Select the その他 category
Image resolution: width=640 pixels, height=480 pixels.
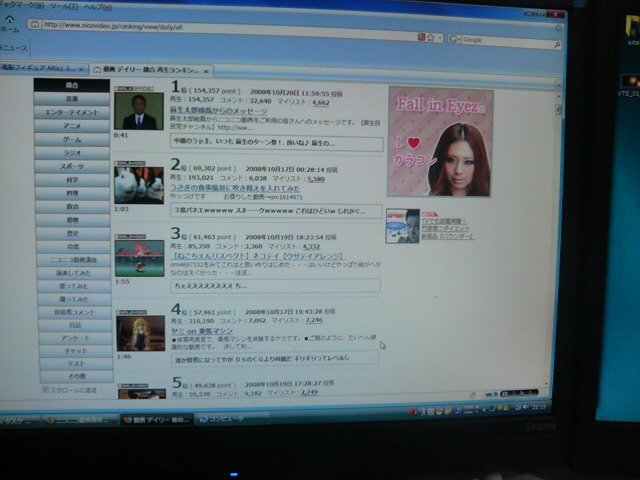[x=77, y=376]
